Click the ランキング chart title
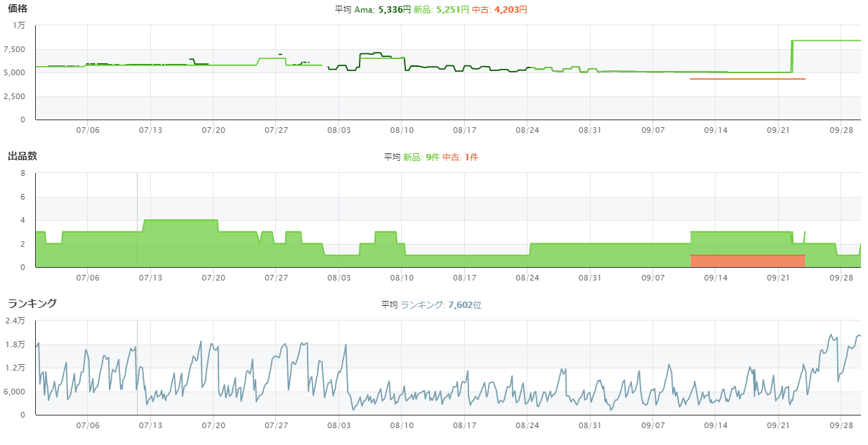This screenshot has height=445, width=868. pyautogui.click(x=32, y=304)
